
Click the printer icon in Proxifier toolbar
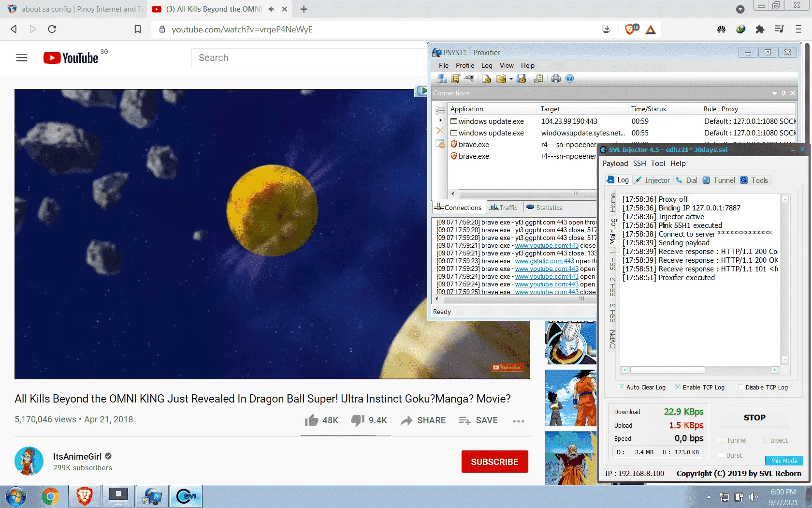pos(556,78)
